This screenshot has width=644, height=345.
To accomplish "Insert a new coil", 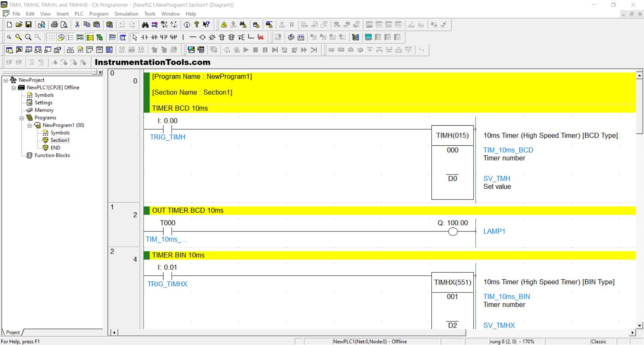I will coord(203,37).
